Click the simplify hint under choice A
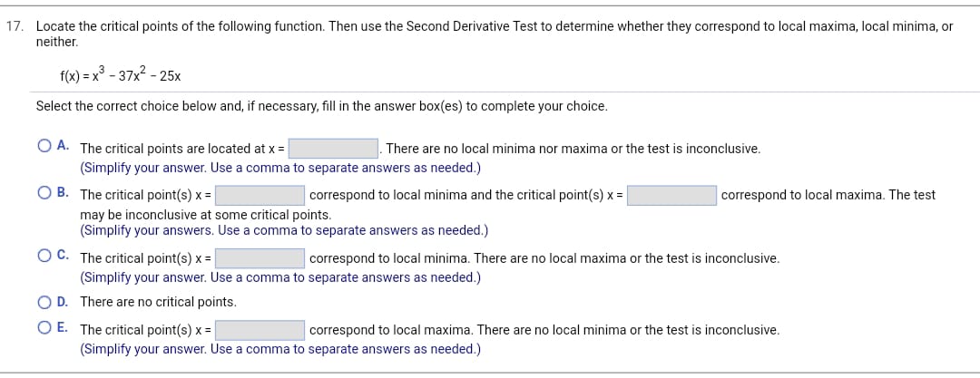This screenshot has height=378, width=980. (280, 168)
